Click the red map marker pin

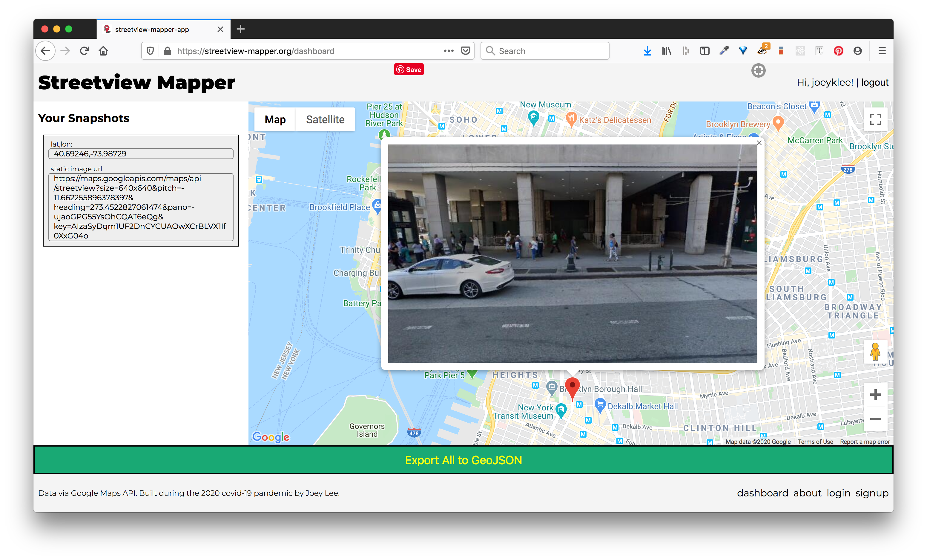pyautogui.click(x=572, y=387)
